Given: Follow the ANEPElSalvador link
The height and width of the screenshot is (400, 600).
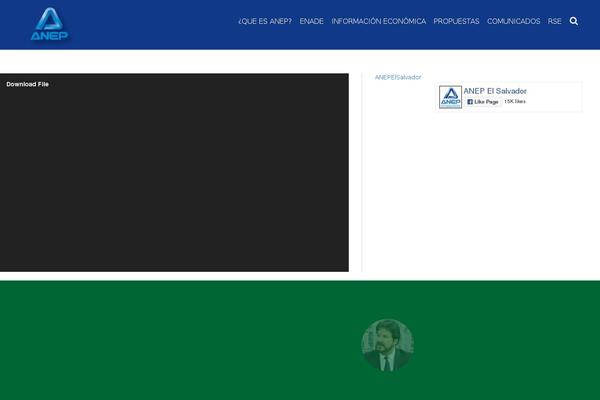Looking at the screenshot, I should point(398,77).
